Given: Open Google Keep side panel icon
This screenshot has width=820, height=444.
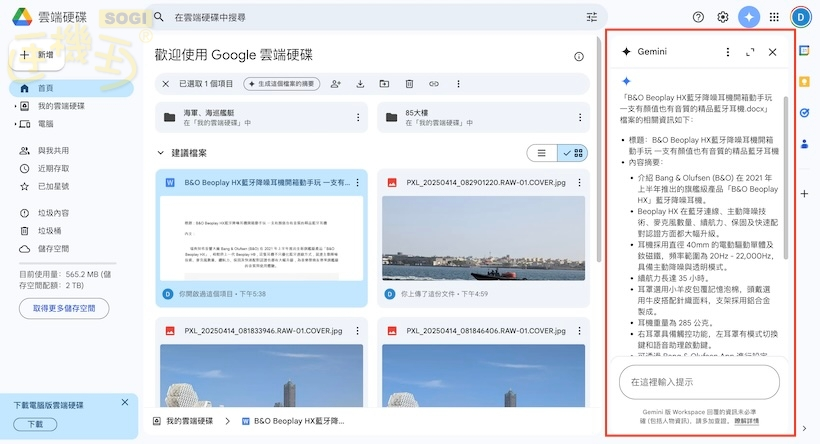Looking at the screenshot, I should (804, 82).
